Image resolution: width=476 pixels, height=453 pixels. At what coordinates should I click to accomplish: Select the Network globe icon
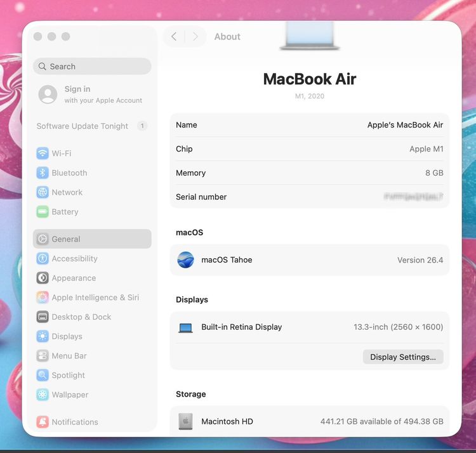[x=43, y=192]
